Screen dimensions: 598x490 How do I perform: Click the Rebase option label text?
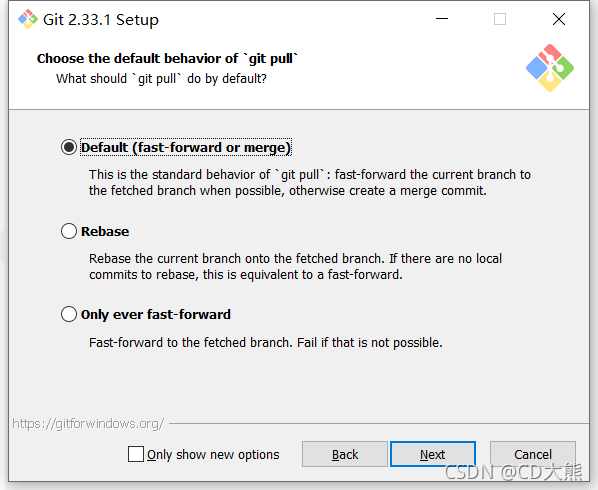tap(105, 231)
